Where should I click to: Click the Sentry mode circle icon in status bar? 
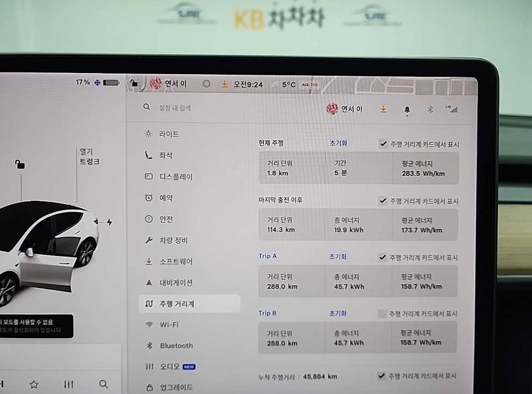[x=207, y=83]
